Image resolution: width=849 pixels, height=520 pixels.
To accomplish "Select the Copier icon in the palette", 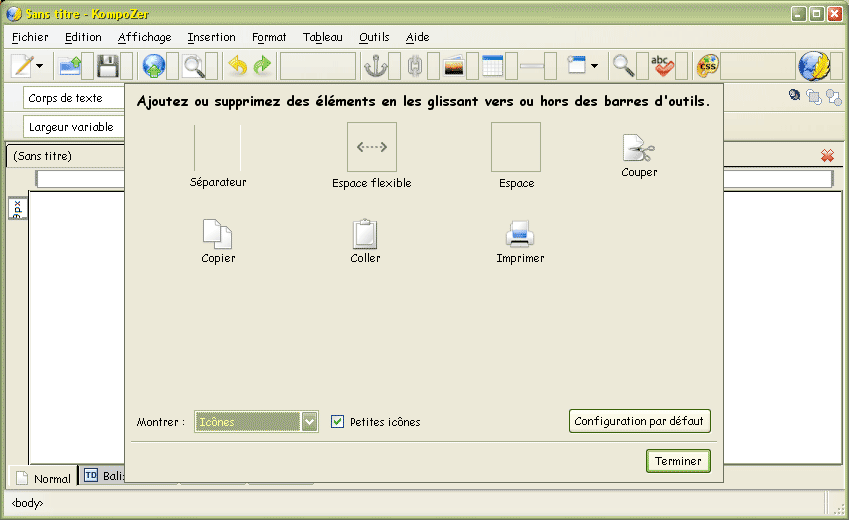I will pyautogui.click(x=217, y=234).
